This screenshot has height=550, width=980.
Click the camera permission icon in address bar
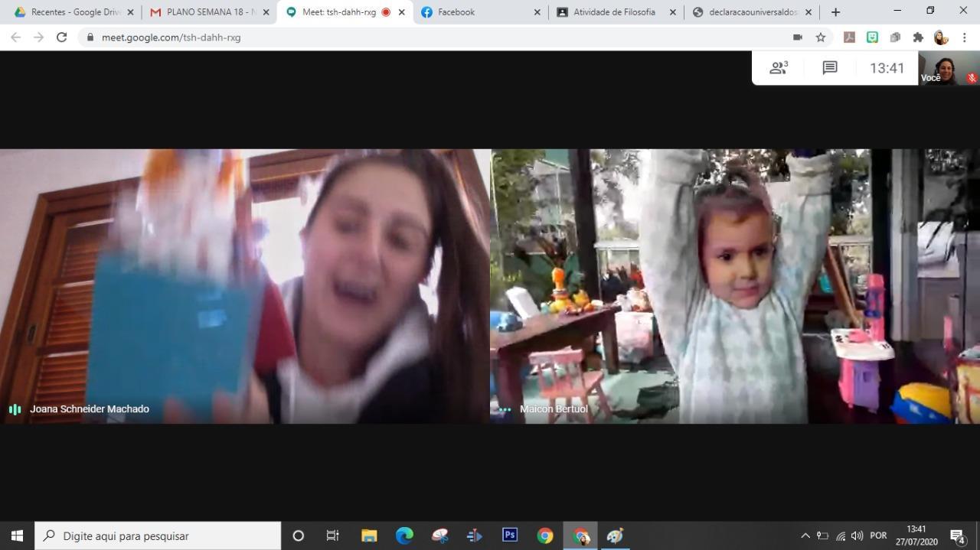tap(797, 37)
